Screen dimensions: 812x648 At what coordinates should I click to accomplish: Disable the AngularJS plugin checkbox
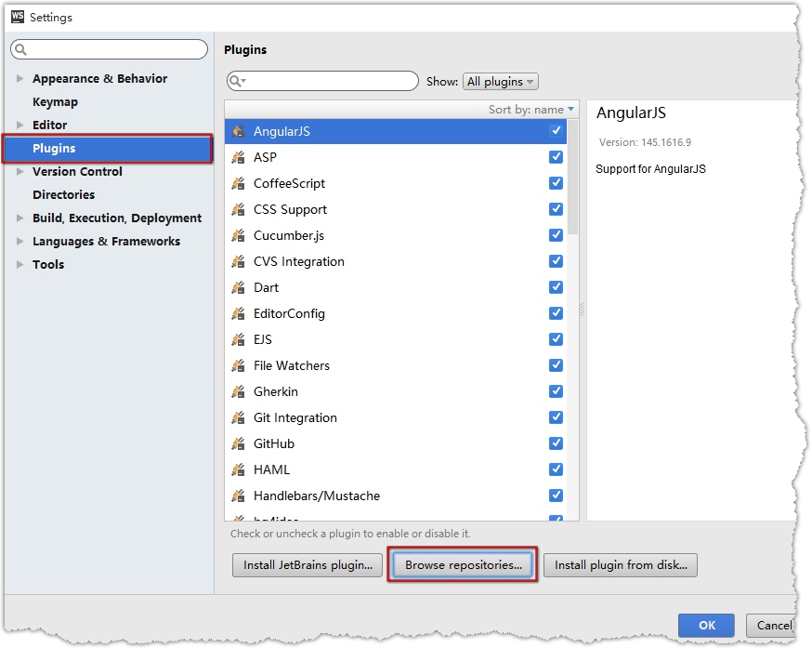tap(556, 131)
